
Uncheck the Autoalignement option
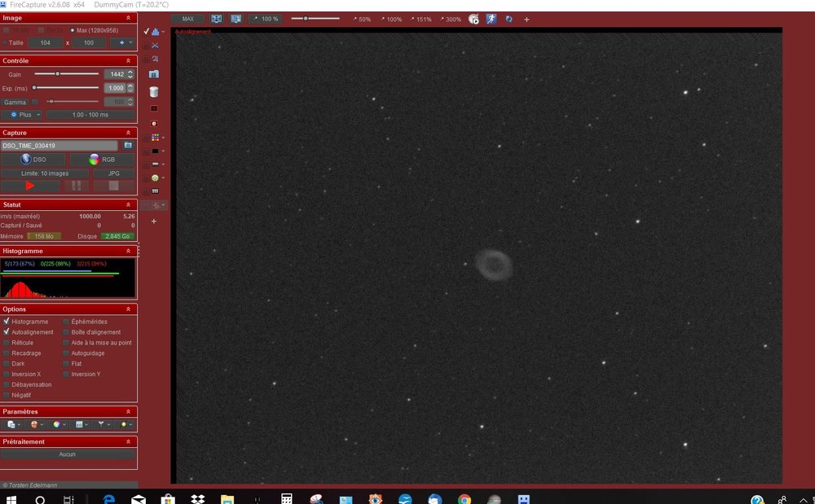point(7,331)
